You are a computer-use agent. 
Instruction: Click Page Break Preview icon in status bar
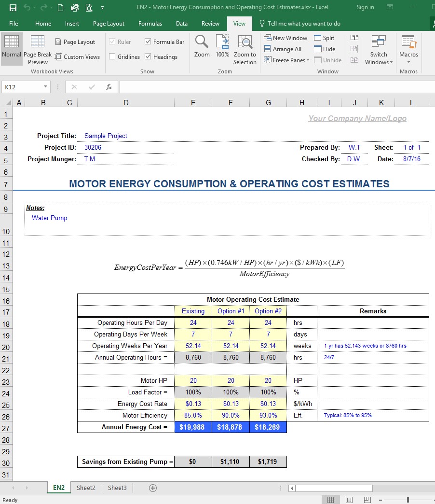point(367,500)
